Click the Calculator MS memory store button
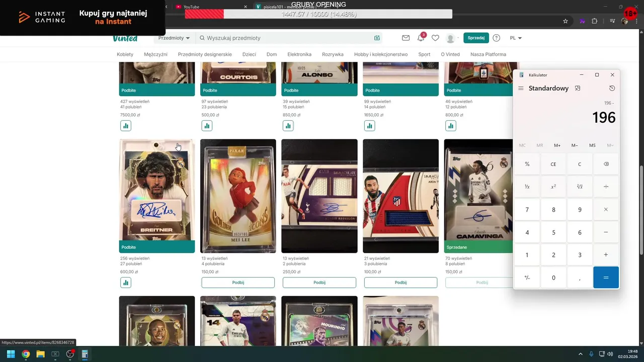The image size is (644, 362). [x=592, y=145]
